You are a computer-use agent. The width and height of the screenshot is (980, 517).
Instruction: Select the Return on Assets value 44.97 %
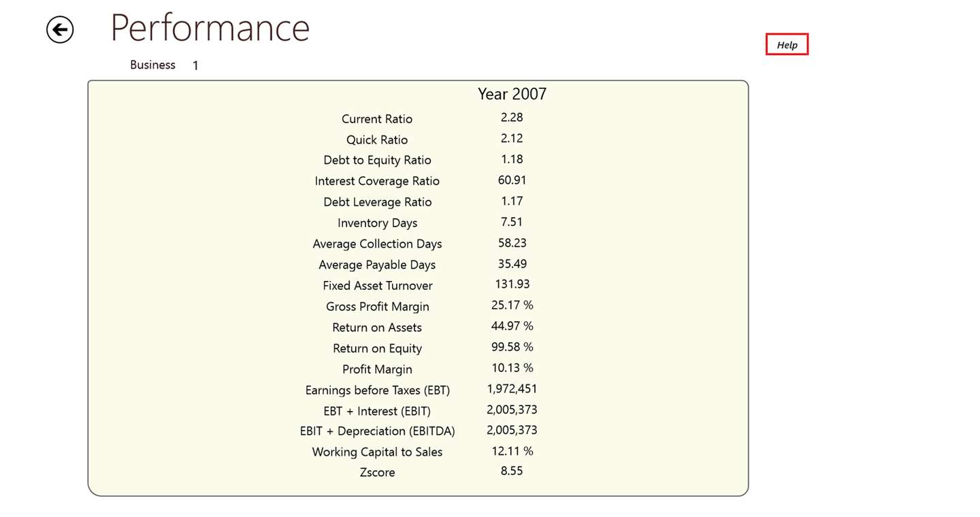(x=512, y=327)
